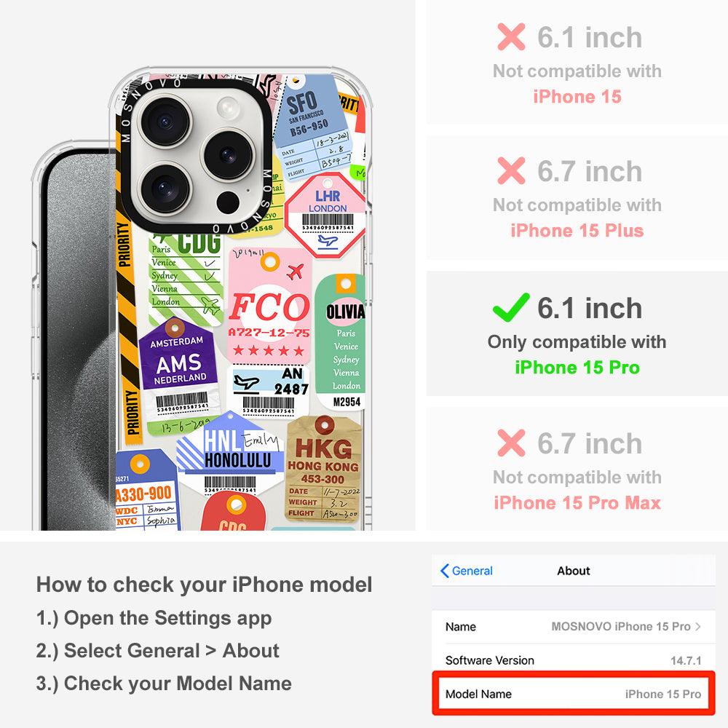Click the red X beside iPhone 15 Plus
728x728 pixels.
511,171
